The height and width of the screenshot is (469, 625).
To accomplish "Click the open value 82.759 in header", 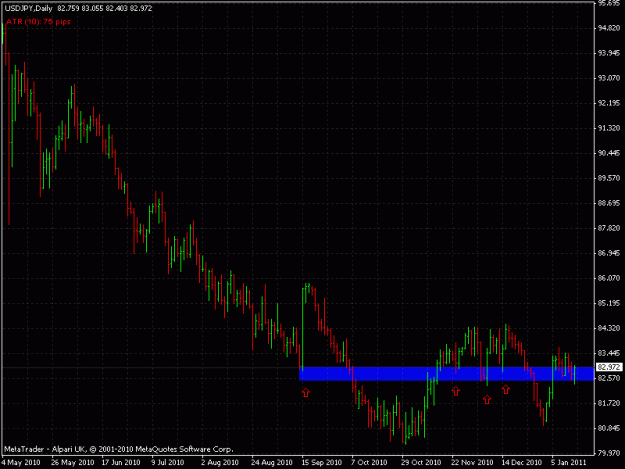I will click(68, 8).
